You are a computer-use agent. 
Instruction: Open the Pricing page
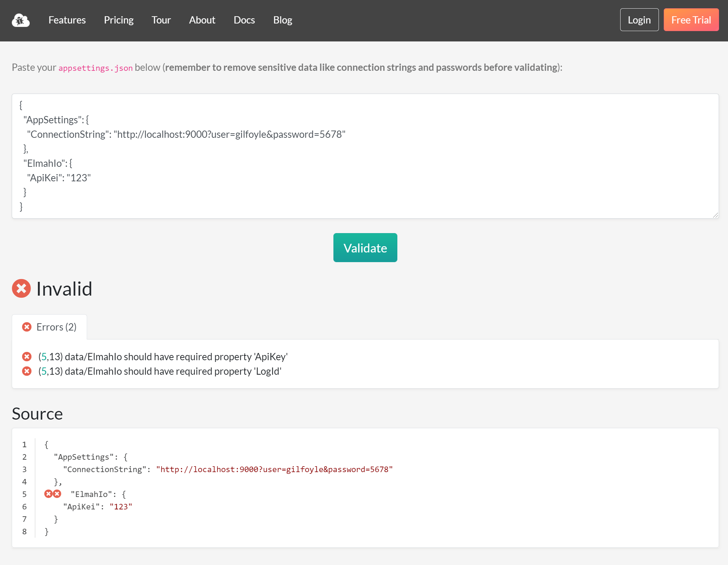point(119,20)
